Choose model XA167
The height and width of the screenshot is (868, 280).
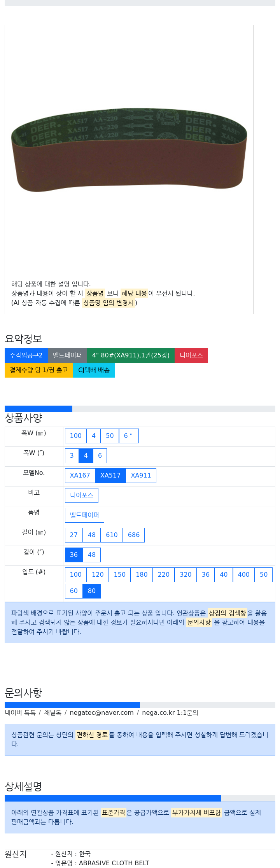click(80, 476)
